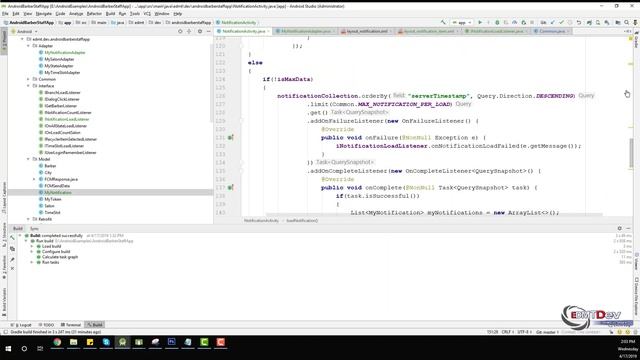Viewport: 640px width, 360px height.
Task: Open the VCS menu
Action: (x=147, y=13)
